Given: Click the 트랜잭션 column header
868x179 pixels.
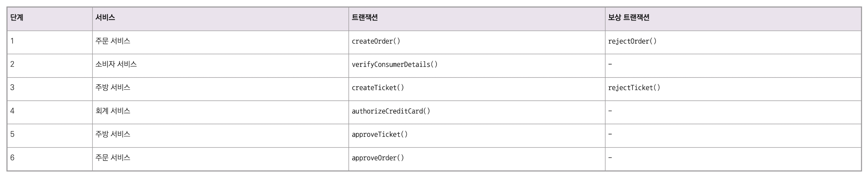Looking at the screenshot, I should [364, 18].
